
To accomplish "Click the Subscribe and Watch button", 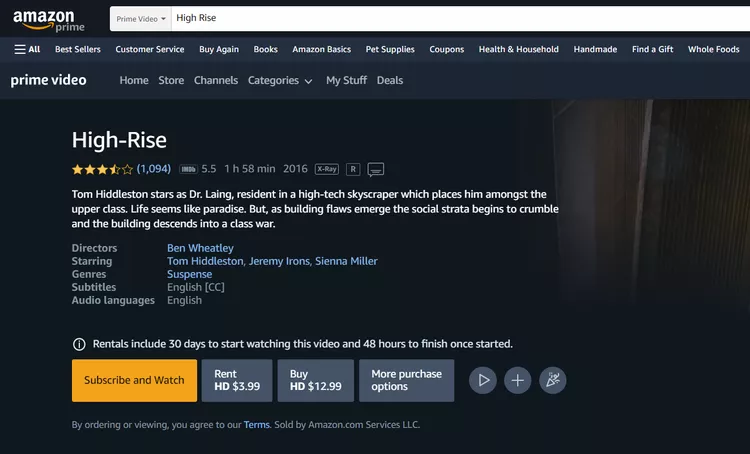I will (x=134, y=380).
